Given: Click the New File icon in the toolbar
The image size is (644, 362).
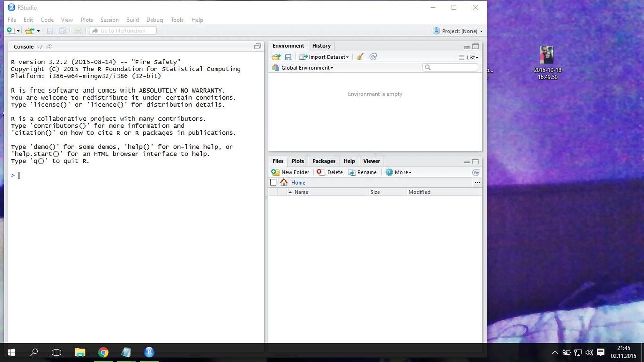Looking at the screenshot, I should click(x=10, y=31).
